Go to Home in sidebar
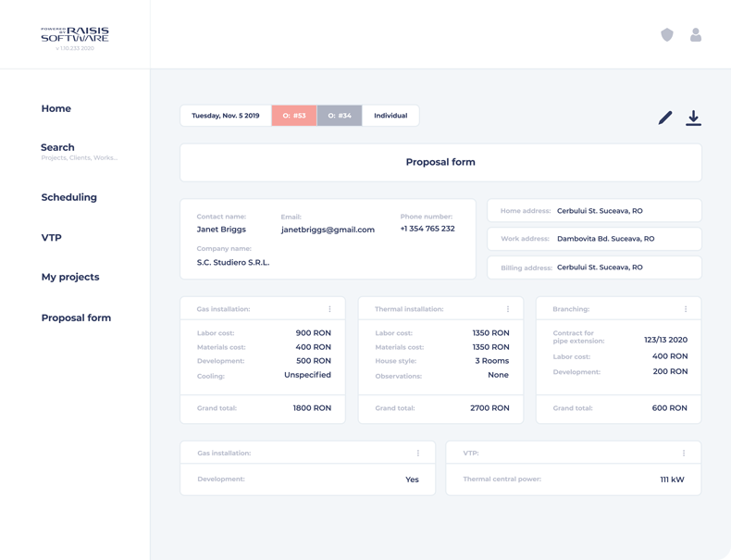This screenshot has width=731, height=560. [56, 108]
